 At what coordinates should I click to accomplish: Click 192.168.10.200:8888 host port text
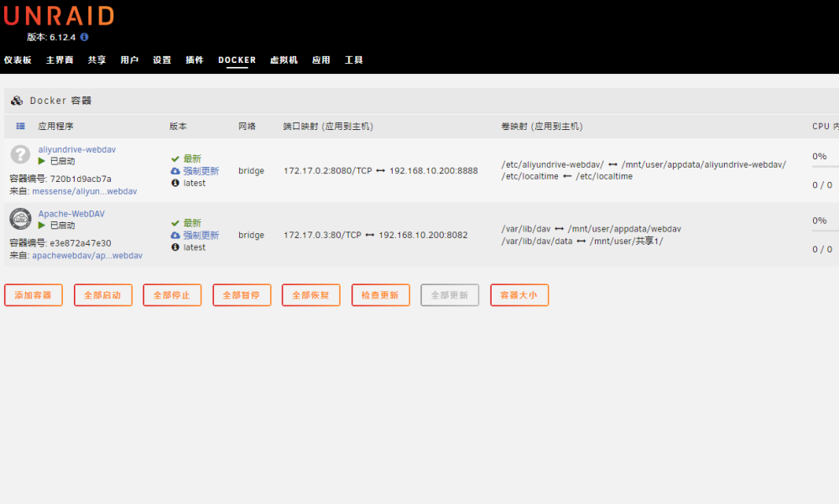(x=434, y=171)
